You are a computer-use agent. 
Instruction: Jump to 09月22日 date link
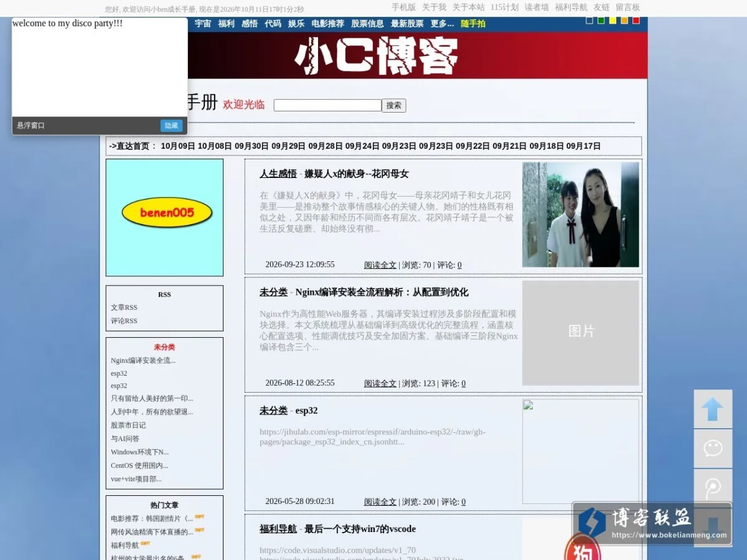(472, 146)
